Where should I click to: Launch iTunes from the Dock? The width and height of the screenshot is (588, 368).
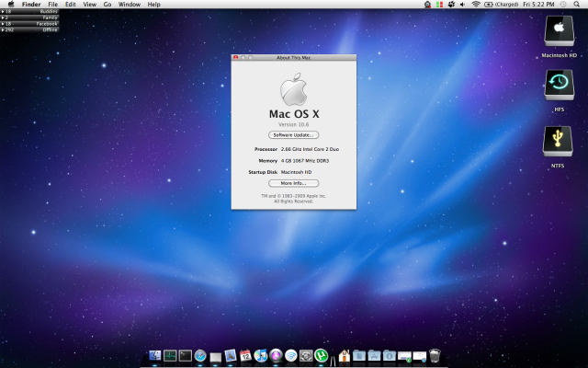click(261, 355)
